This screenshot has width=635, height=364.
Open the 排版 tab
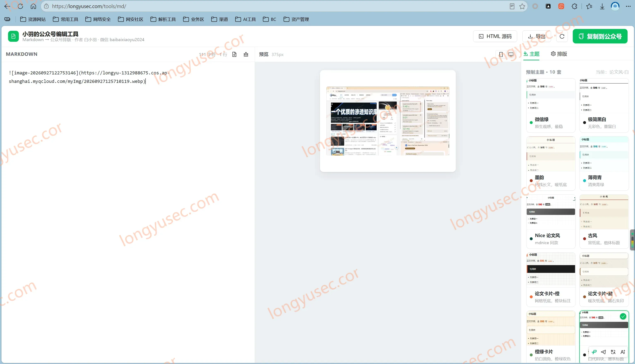tap(559, 54)
